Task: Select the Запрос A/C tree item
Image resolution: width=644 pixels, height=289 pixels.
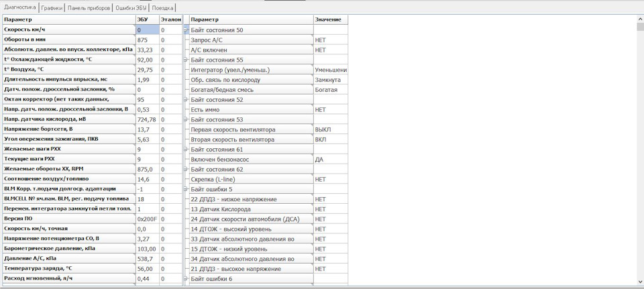Action: pos(252,40)
